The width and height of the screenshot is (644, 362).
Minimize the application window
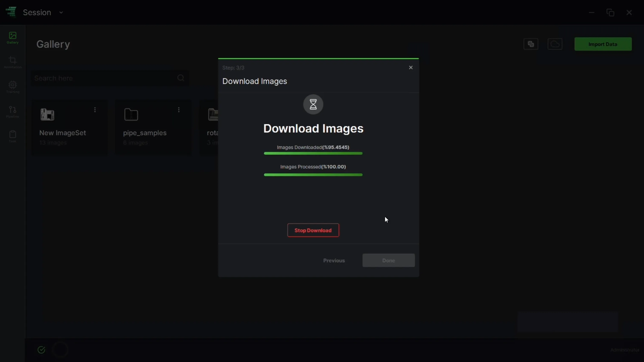(591, 12)
